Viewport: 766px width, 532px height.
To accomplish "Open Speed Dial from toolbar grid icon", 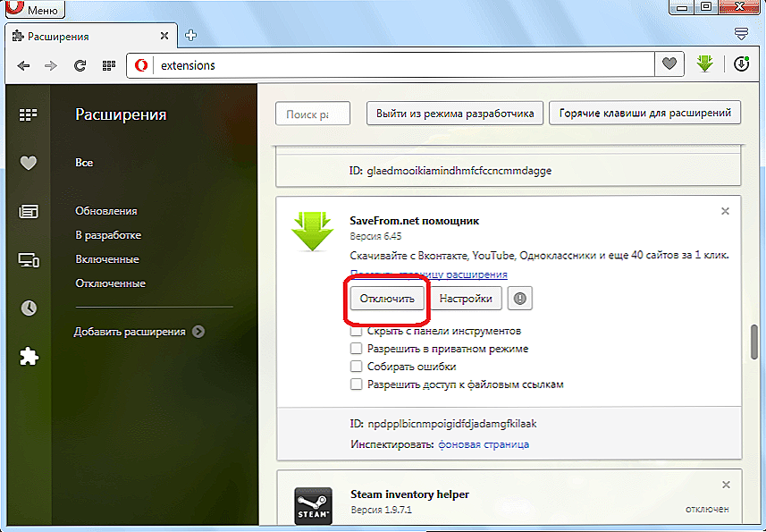I will tap(108, 65).
